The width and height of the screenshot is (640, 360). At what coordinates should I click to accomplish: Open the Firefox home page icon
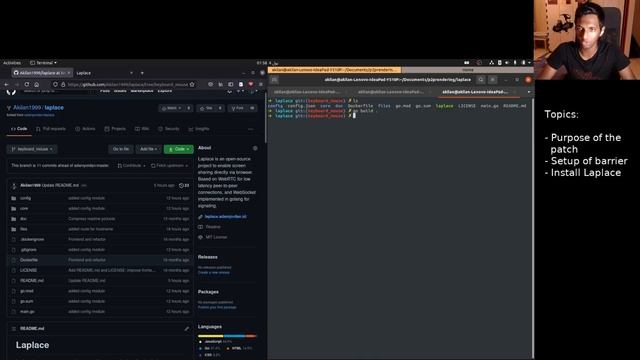click(36, 84)
